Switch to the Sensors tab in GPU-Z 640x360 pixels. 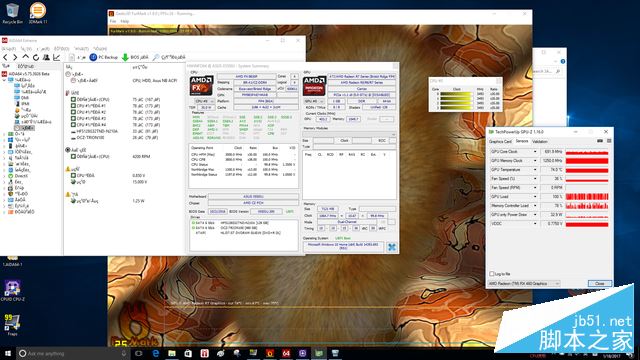pos(522,141)
